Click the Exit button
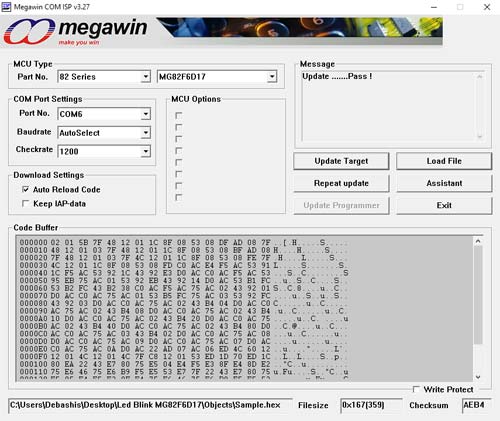The height and width of the screenshot is (421, 500). click(444, 205)
